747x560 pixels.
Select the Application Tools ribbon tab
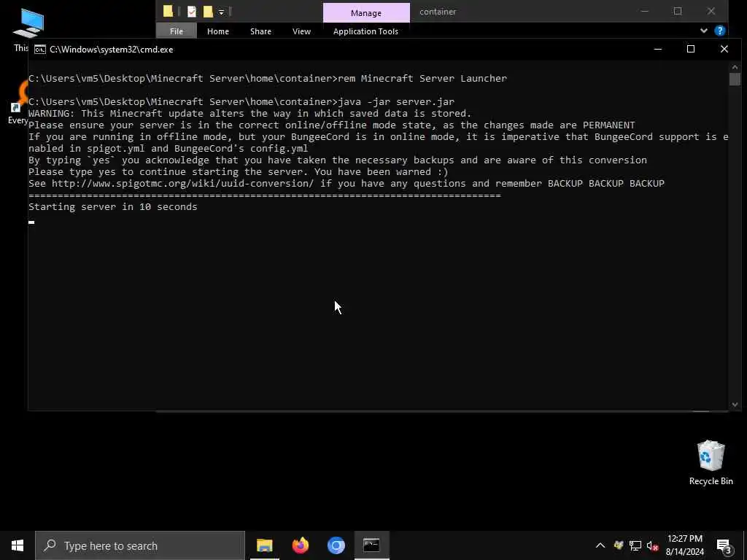(365, 31)
